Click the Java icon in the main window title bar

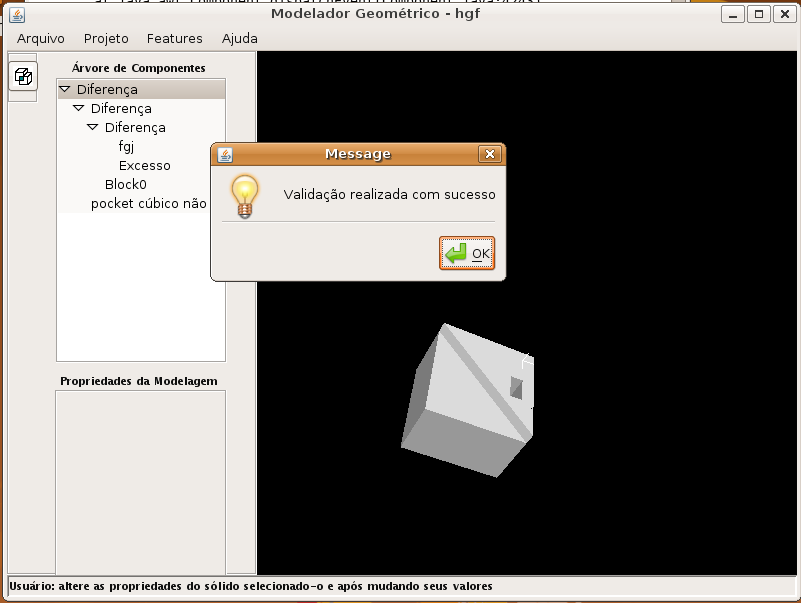[17, 14]
